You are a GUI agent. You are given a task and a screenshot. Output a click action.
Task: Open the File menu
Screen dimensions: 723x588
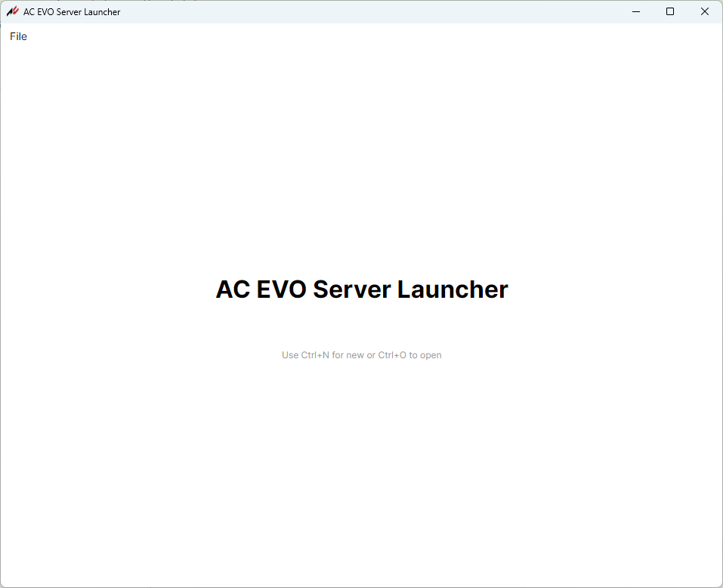click(x=18, y=36)
